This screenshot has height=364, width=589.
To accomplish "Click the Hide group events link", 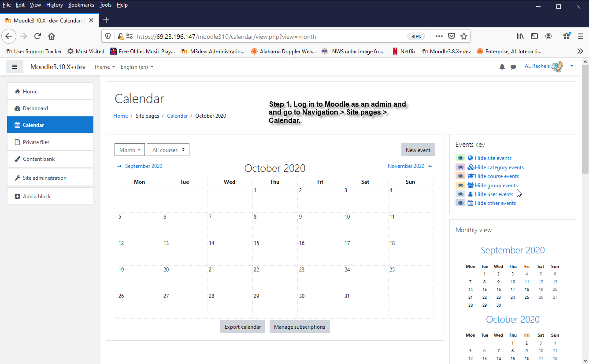I will (x=496, y=186).
